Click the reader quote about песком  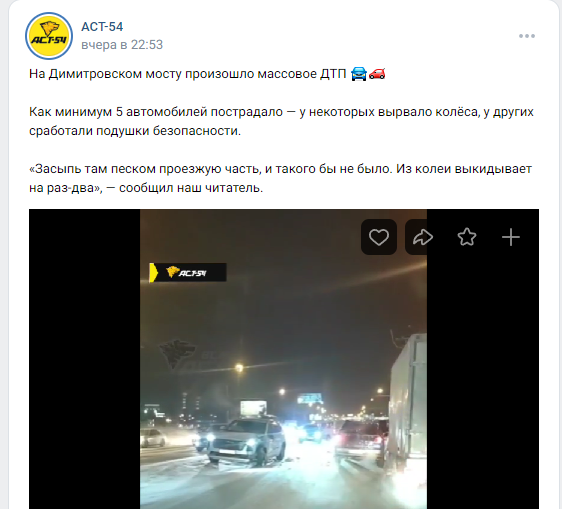pos(280,178)
